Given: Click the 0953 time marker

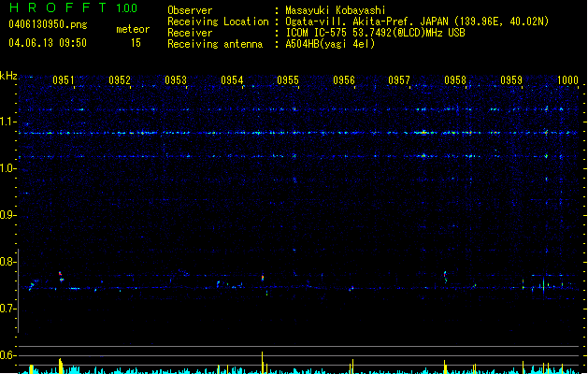Looking at the screenshot, I should 176,80.
